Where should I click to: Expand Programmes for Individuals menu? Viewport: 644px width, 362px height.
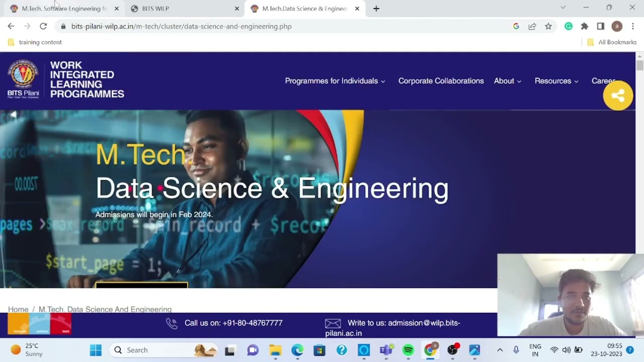pyautogui.click(x=335, y=81)
